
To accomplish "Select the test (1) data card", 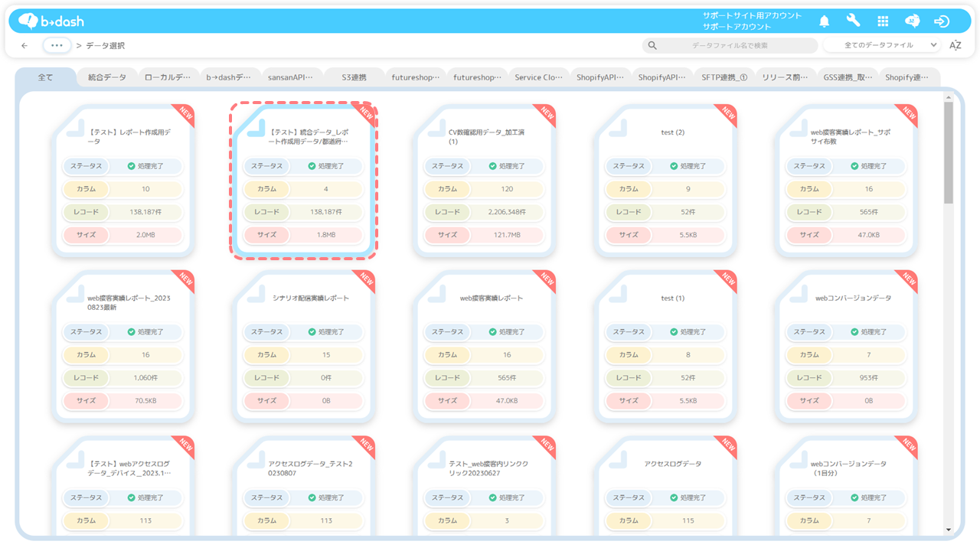I will click(x=666, y=346).
